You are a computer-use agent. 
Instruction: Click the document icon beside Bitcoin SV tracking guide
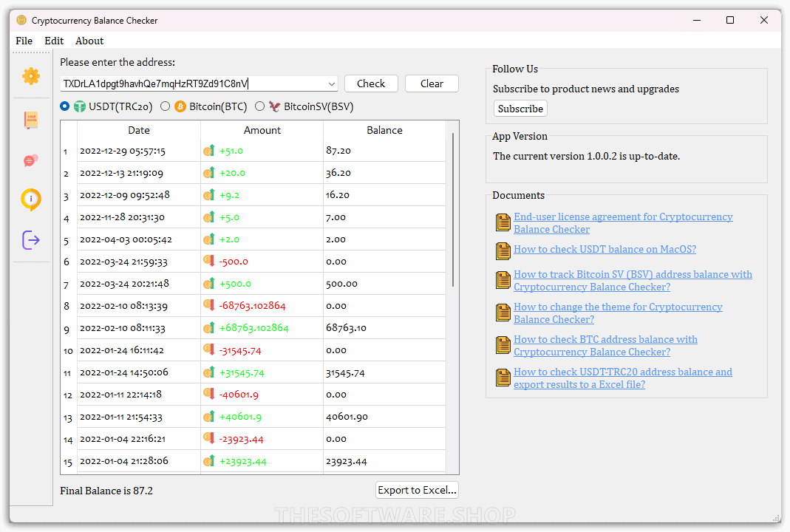(x=503, y=280)
